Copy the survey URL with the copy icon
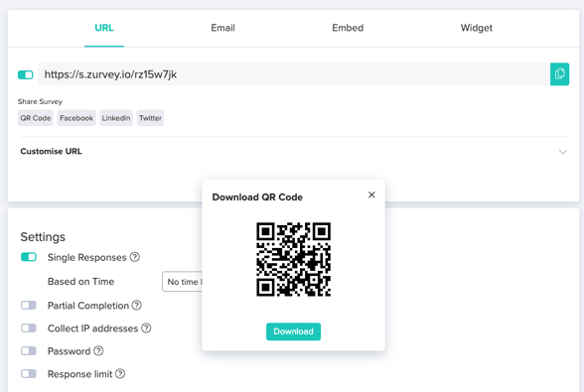The image size is (584, 392). point(559,74)
